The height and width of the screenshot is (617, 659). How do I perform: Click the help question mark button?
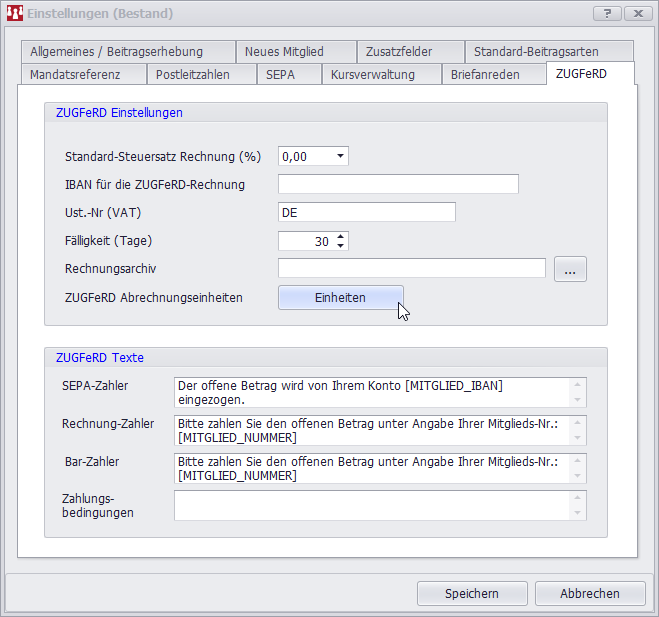pos(607,13)
